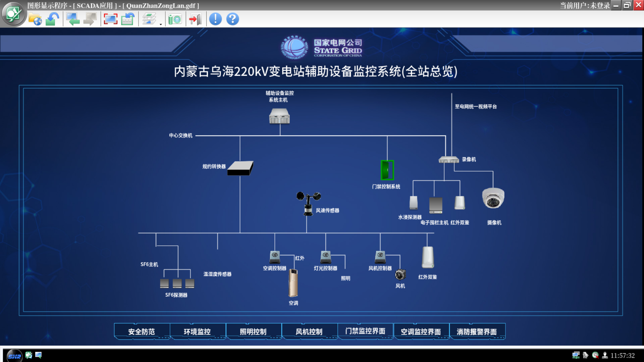Screen dimensions: 644x362
Task: Click the 照明控制 button
Action: pyautogui.click(x=253, y=331)
